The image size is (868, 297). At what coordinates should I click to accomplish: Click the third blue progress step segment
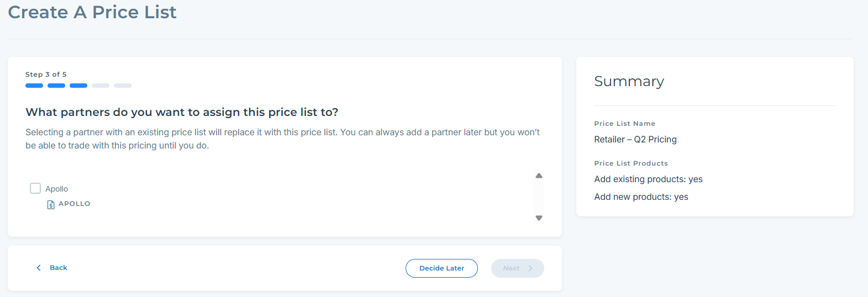78,86
